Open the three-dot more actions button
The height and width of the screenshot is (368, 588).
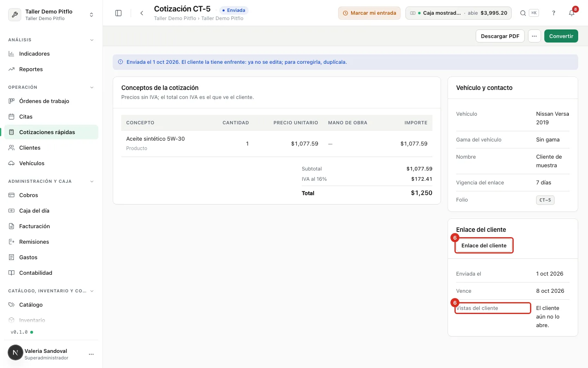[534, 36]
